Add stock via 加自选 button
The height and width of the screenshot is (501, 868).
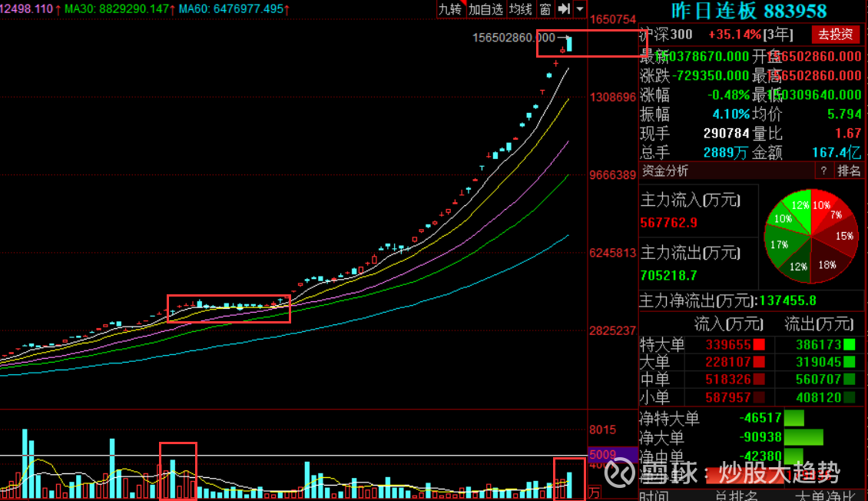[485, 9]
